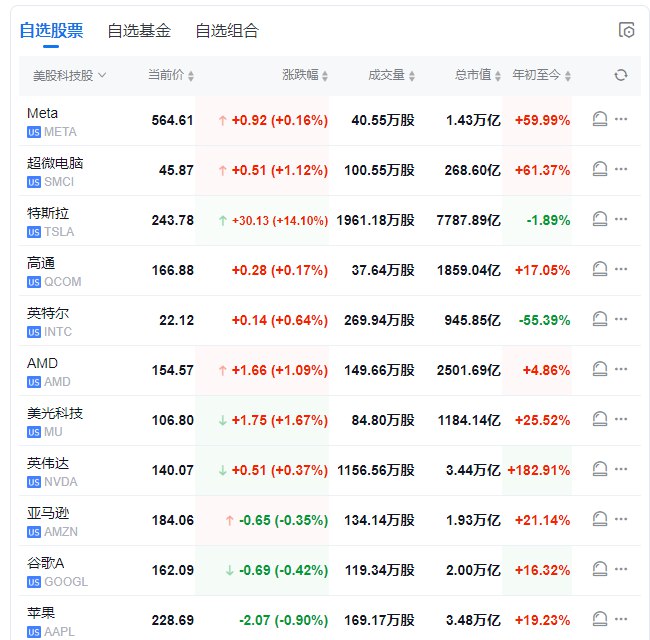Image resolution: width=650 pixels, height=640 pixels.
Task: Set a price alert for MU
Action: [599, 419]
